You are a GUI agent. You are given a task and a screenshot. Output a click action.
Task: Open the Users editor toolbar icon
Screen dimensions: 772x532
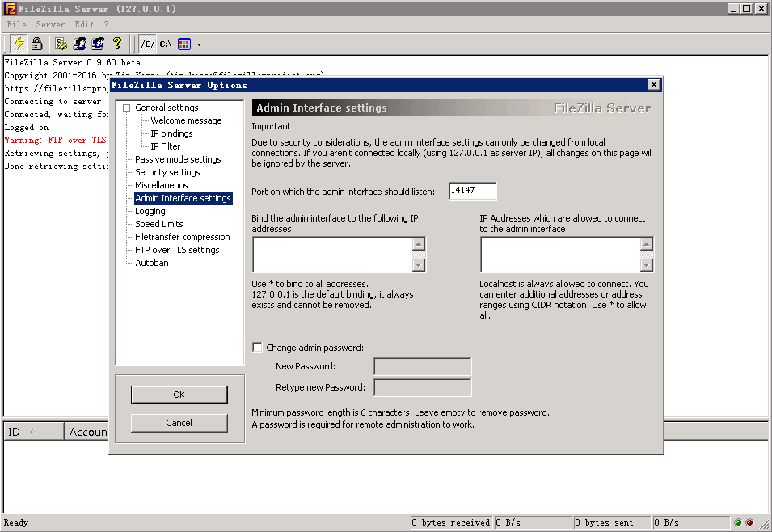(80, 44)
